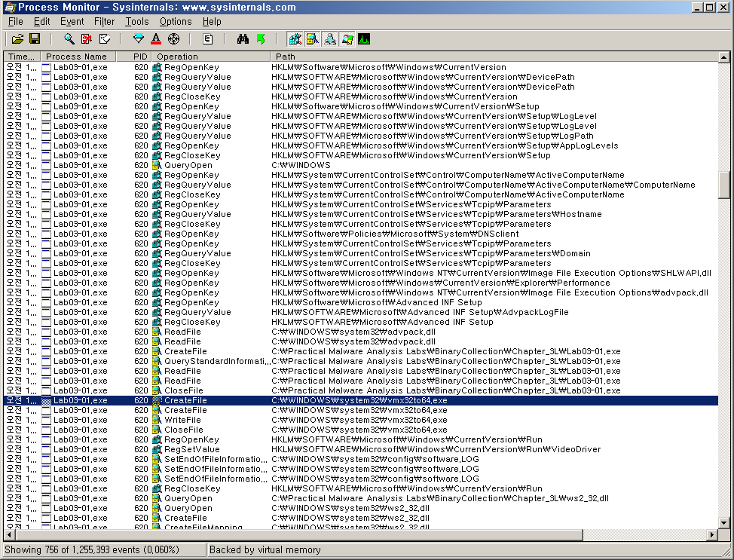The height and width of the screenshot is (560, 734).
Task: Click the vertical scrollbar down arrow
Action: tap(724, 523)
